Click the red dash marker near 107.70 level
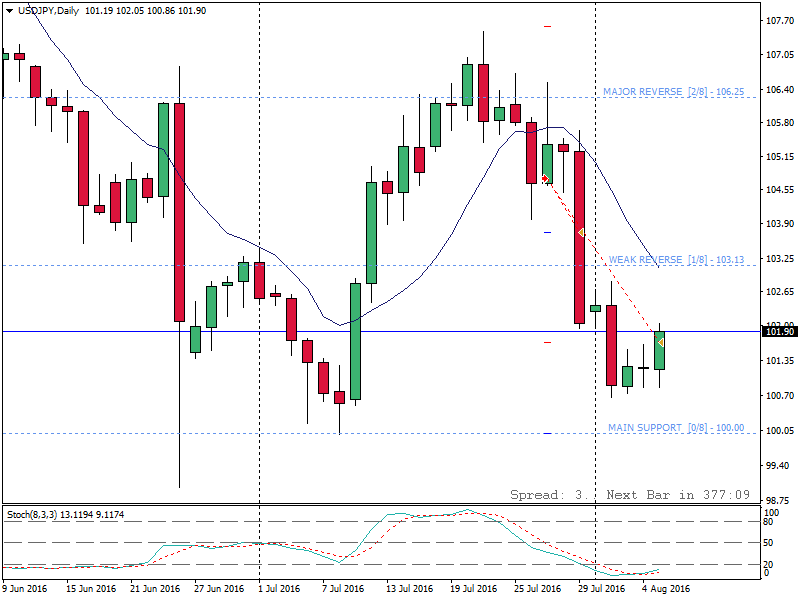 click(547, 26)
